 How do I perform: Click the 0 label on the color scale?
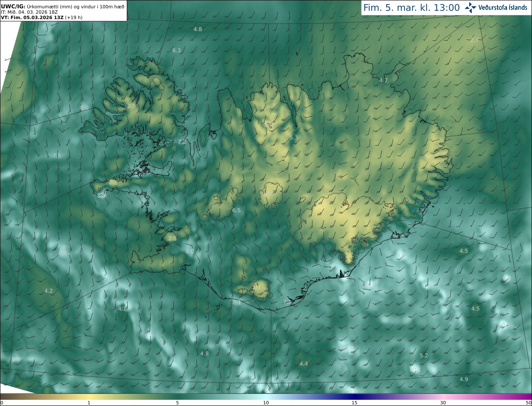(2, 403)
